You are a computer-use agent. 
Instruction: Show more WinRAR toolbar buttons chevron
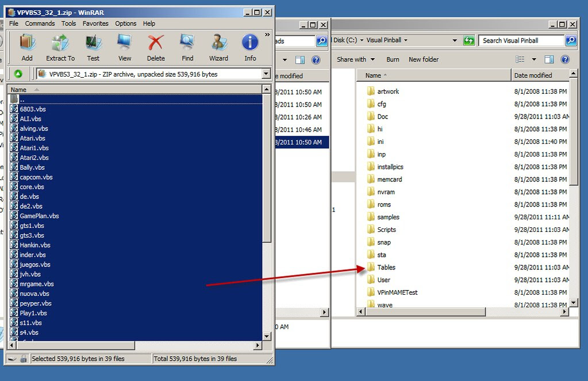tap(267, 35)
